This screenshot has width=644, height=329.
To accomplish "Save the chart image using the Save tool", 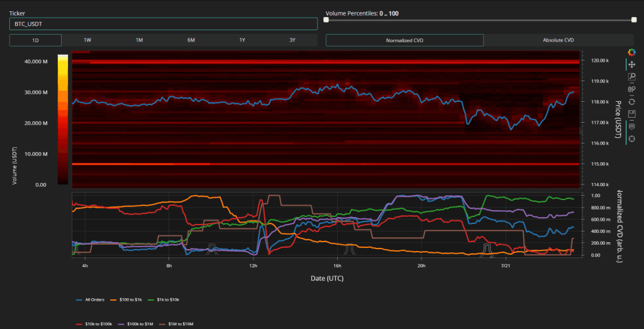I will point(631,114).
